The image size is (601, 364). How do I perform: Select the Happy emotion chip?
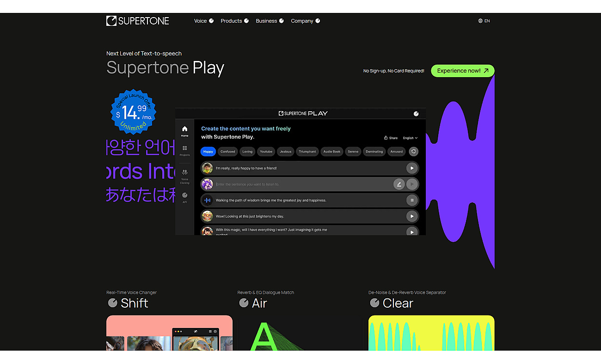click(x=208, y=152)
